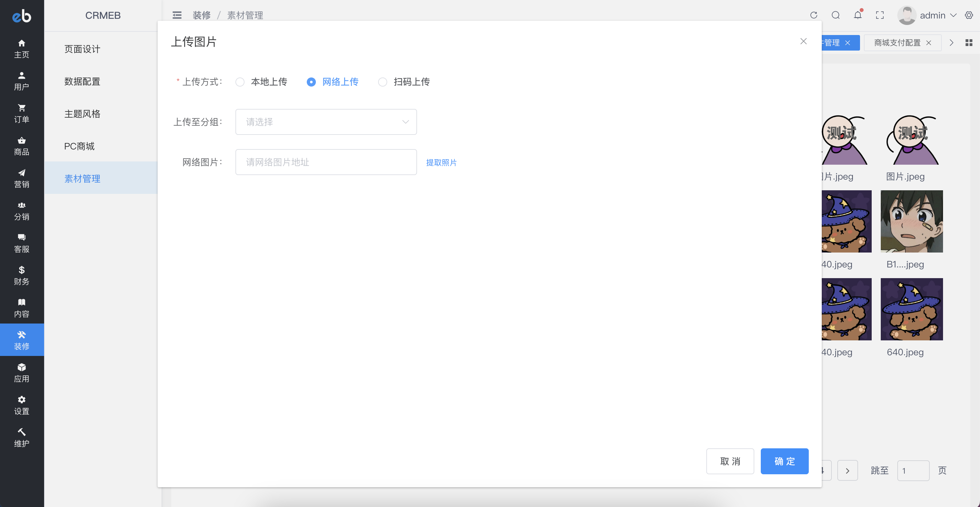Select the 本地上传 upload method radio
Screen dimensions: 980x507
click(240, 82)
